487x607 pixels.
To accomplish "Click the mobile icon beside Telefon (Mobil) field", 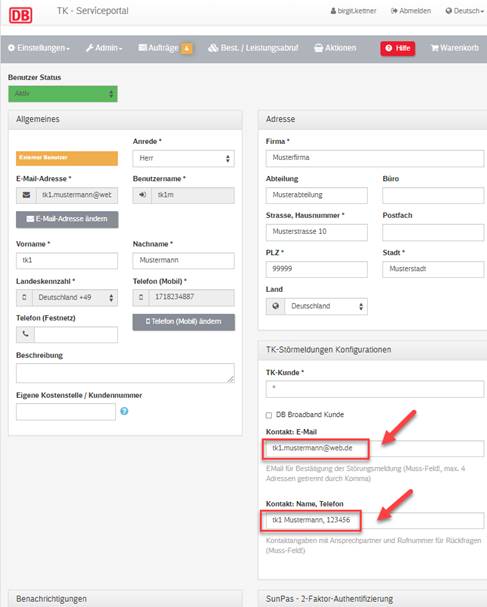I will [x=141, y=297].
